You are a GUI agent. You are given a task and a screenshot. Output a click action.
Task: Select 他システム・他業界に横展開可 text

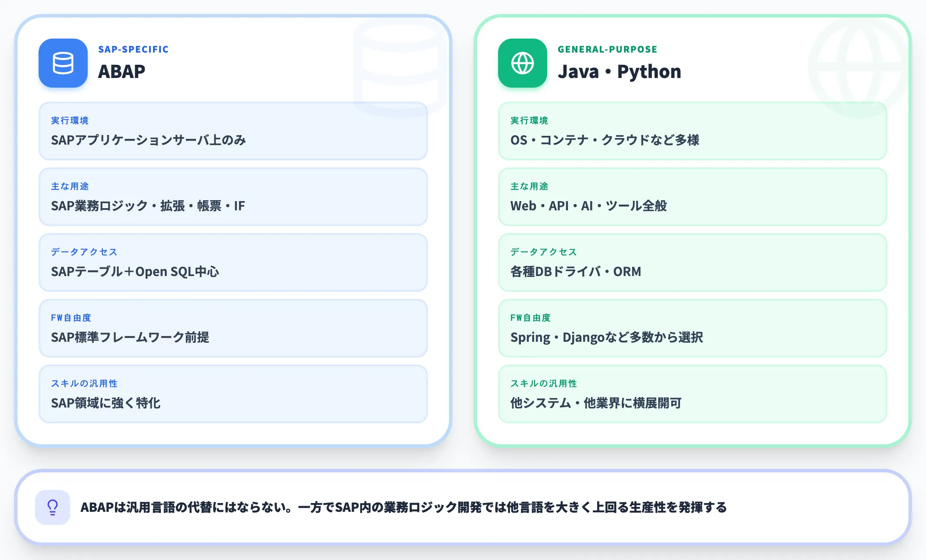(x=596, y=403)
